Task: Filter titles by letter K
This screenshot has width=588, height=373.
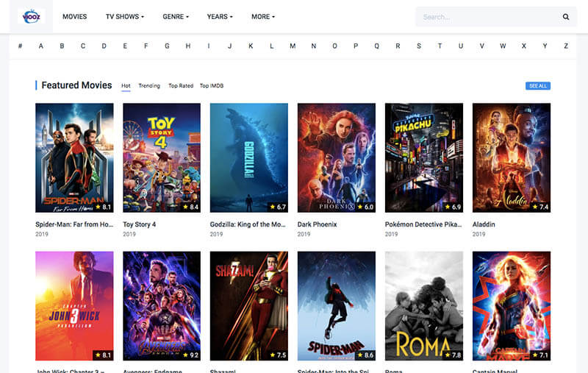Action: [251, 46]
